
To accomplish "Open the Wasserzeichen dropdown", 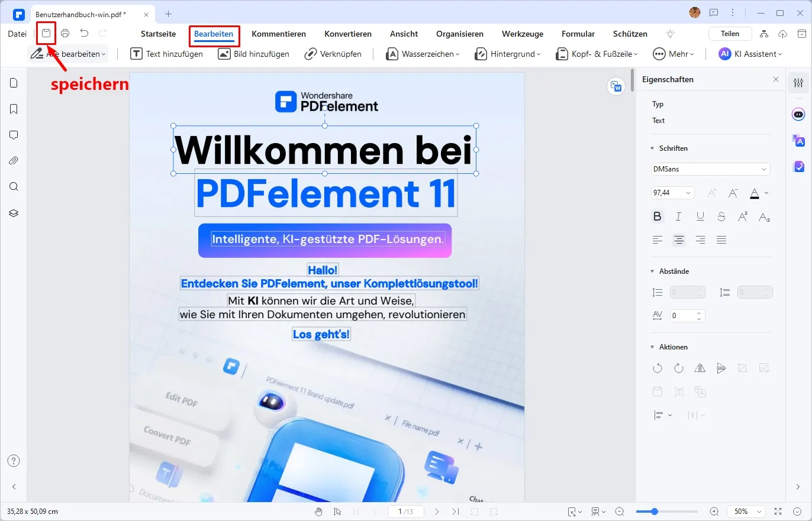I will (x=422, y=53).
